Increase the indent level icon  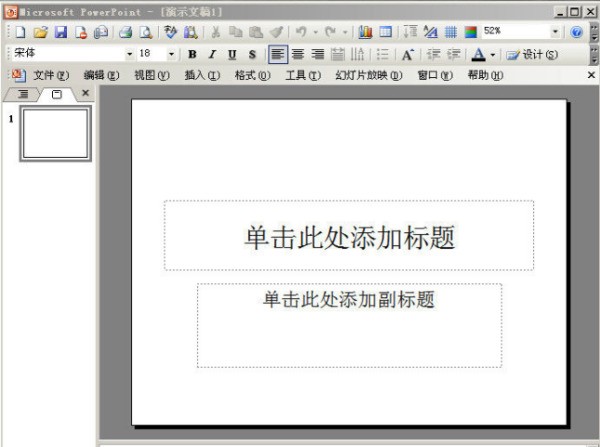click(453, 54)
